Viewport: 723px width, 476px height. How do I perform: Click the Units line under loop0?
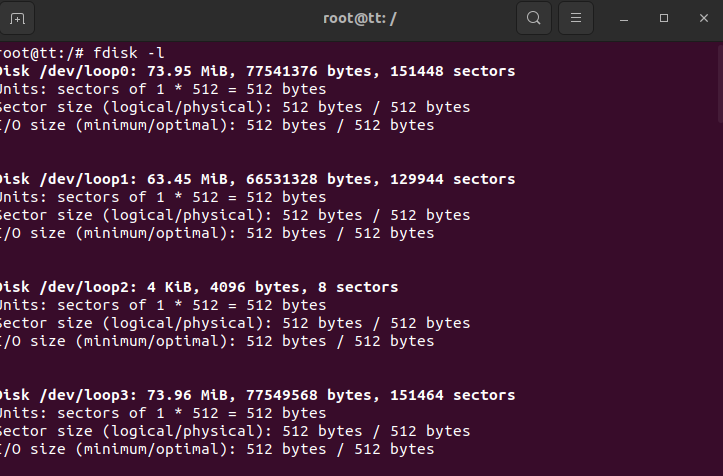pyautogui.click(x=162, y=89)
